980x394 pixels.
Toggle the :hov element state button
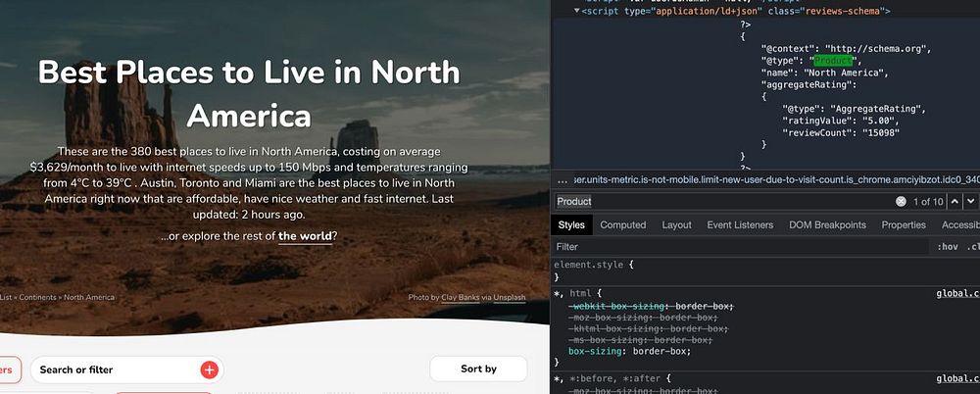pos(948,247)
